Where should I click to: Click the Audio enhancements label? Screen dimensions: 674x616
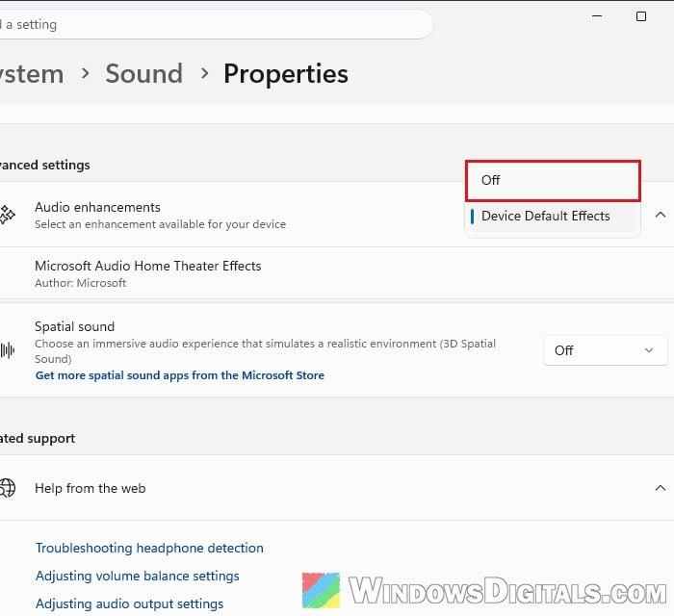pos(97,208)
